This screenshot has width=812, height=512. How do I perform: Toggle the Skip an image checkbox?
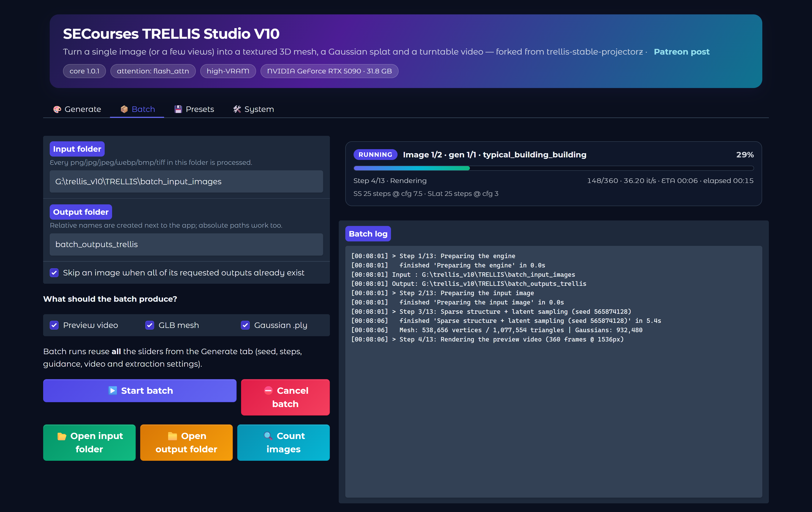click(54, 273)
